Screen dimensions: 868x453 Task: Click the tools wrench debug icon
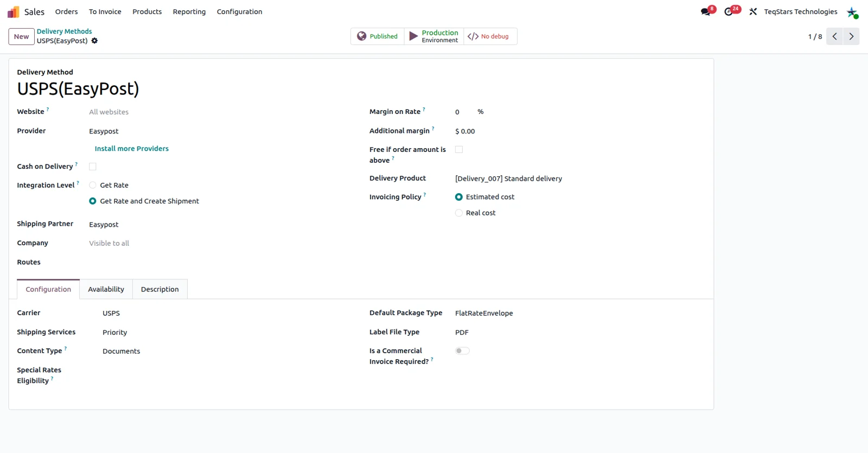(753, 11)
